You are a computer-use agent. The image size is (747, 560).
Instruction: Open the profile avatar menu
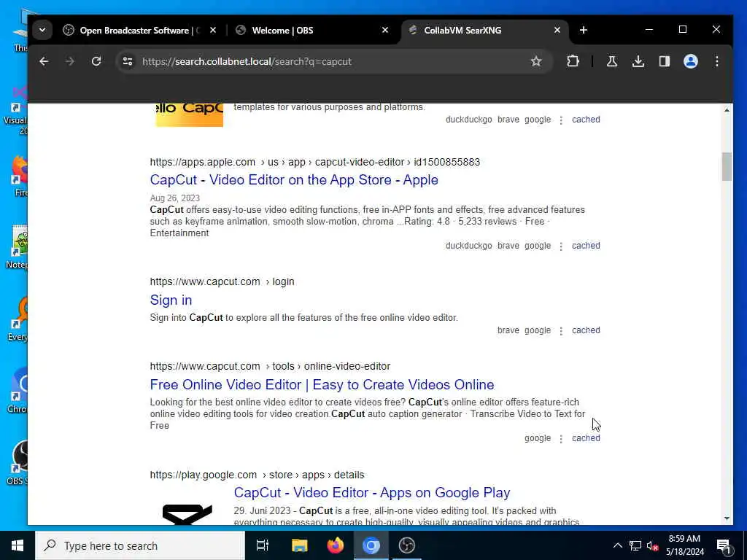pyautogui.click(x=690, y=61)
